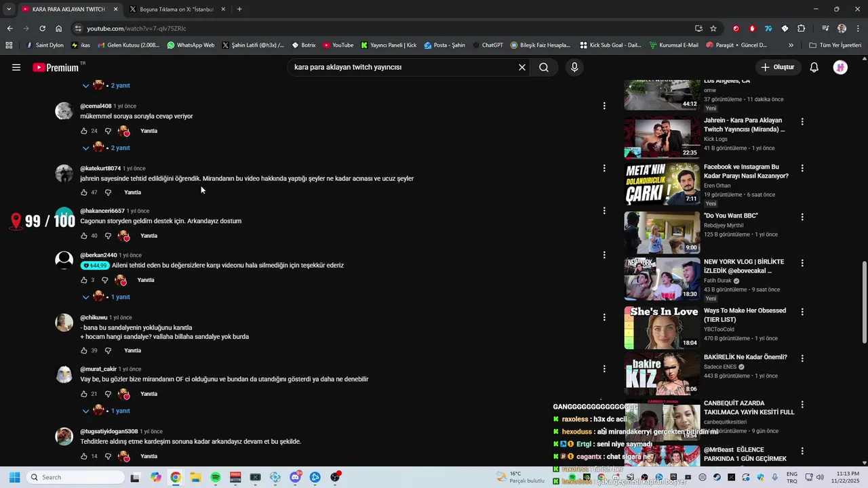Image resolution: width=868 pixels, height=488 pixels.
Task: Open more options for She's In Love tier list video
Action: click(802, 312)
